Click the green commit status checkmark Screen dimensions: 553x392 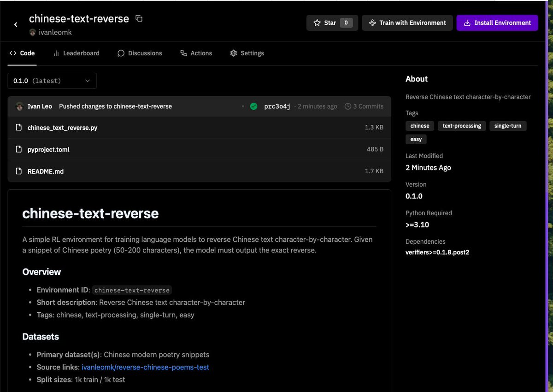(253, 106)
